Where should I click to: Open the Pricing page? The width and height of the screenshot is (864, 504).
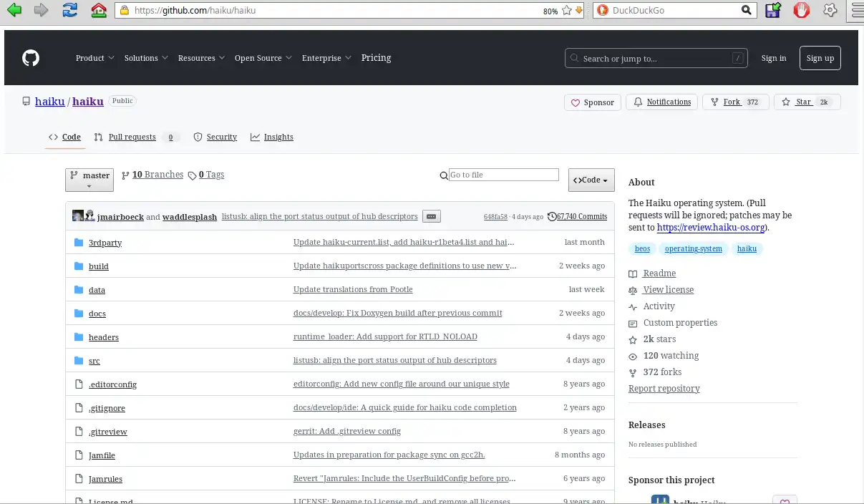pos(376,58)
